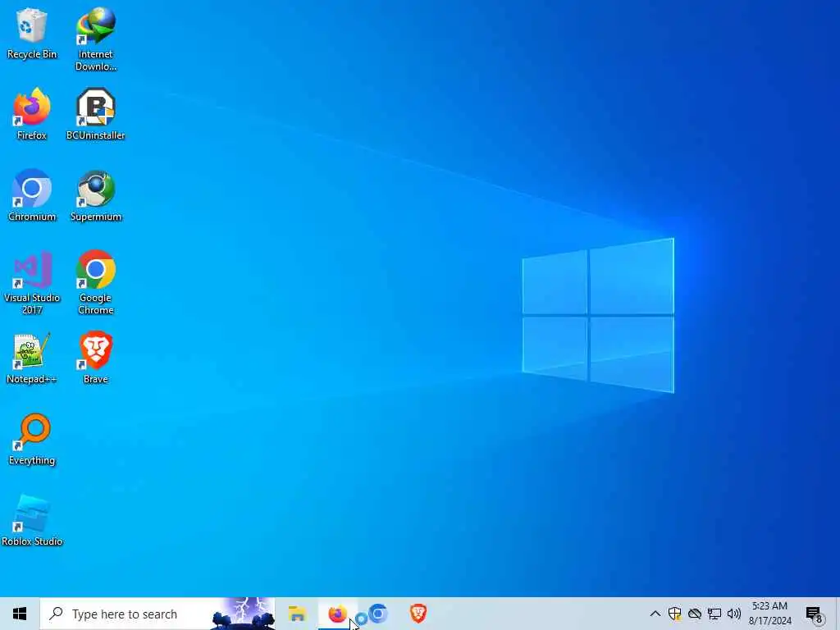The image size is (840, 630).
Task: Open the network status tray icon
Action: (714, 614)
